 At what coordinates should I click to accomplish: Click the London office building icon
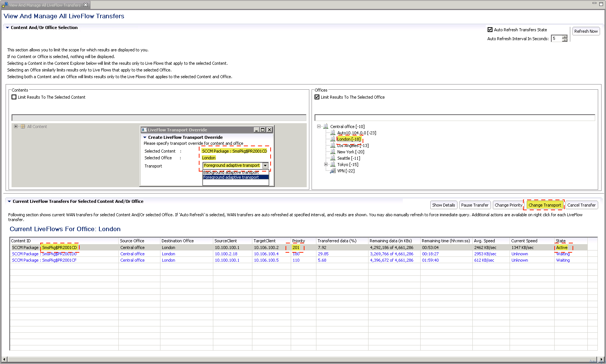[333, 139]
